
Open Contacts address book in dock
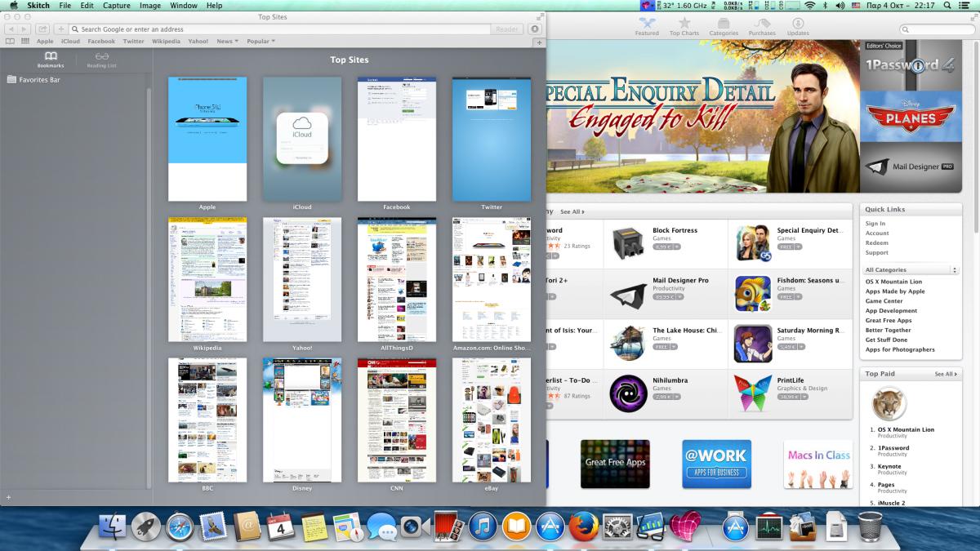pyautogui.click(x=247, y=527)
